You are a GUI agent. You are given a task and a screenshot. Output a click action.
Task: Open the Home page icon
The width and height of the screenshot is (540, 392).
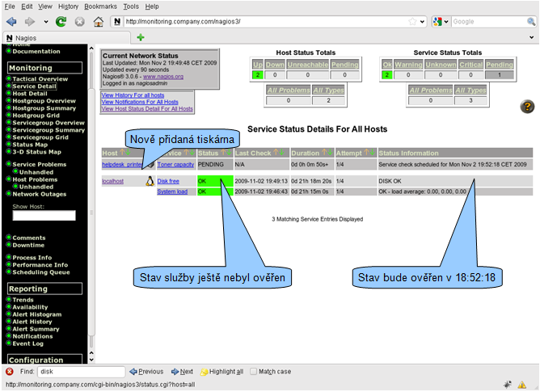point(99,22)
